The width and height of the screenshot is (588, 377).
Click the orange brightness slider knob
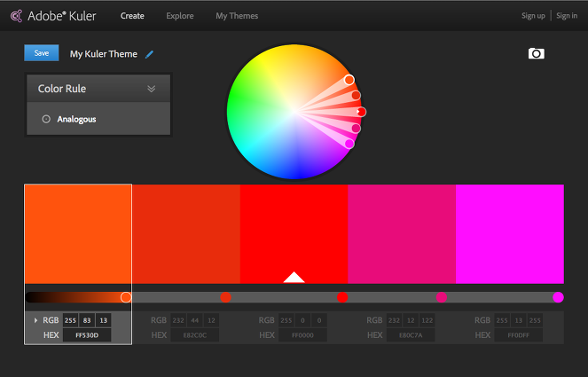(x=126, y=297)
